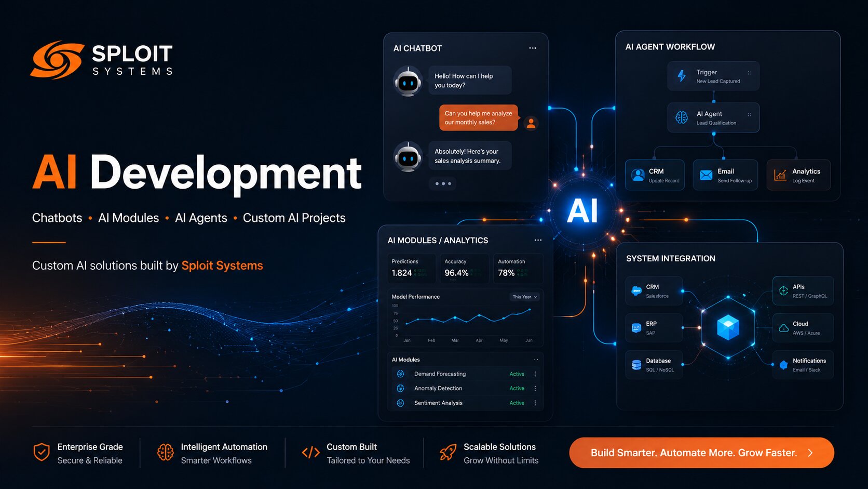Open the This Year period dropdown
This screenshot has width=868, height=489.
tap(525, 297)
